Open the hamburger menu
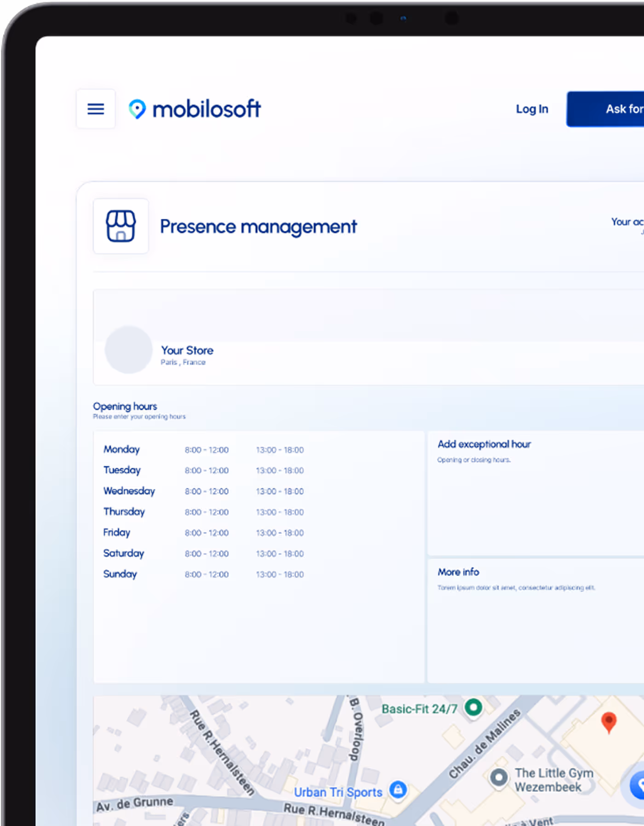The height and width of the screenshot is (826, 644). [96, 109]
